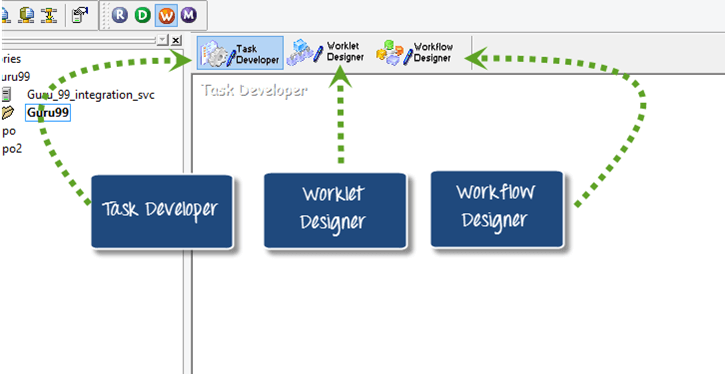
Task: Open the navigator panel dropdown arrow
Action: (162, 41)
